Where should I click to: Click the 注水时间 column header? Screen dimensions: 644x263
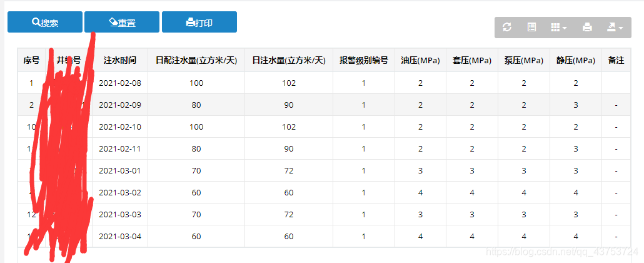(x=120, y=61)
